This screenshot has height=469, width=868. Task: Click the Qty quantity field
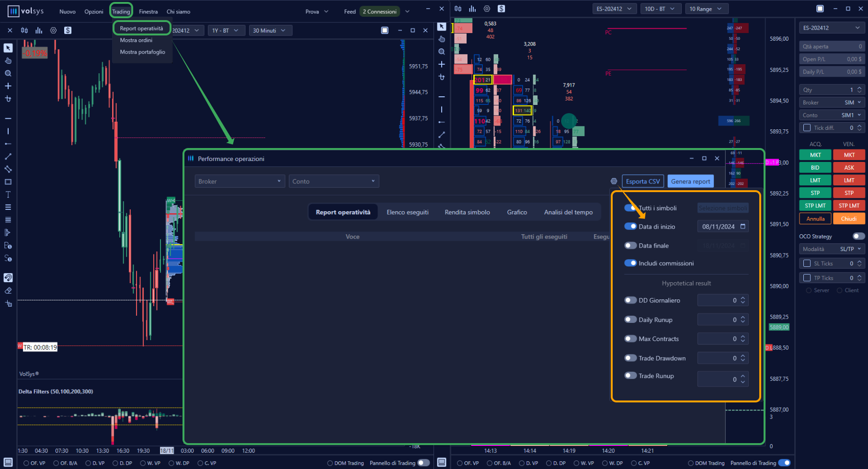(832, 90)
